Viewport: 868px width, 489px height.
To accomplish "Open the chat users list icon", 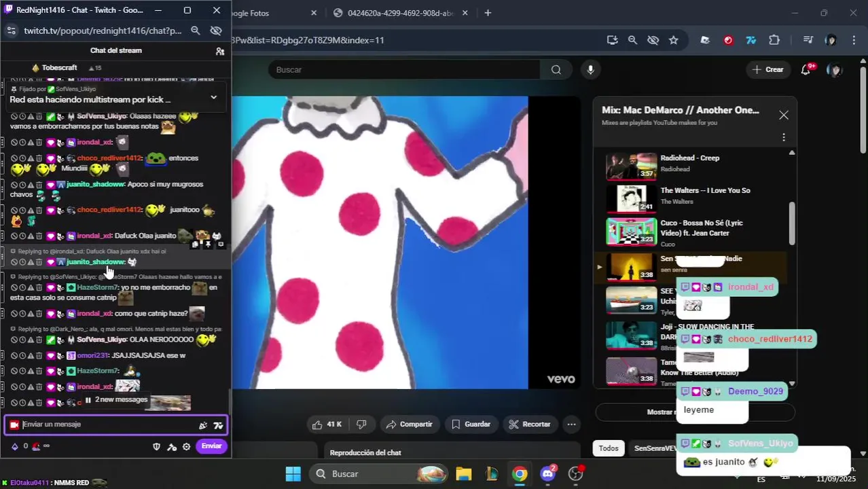I will (x=220, y=51).
